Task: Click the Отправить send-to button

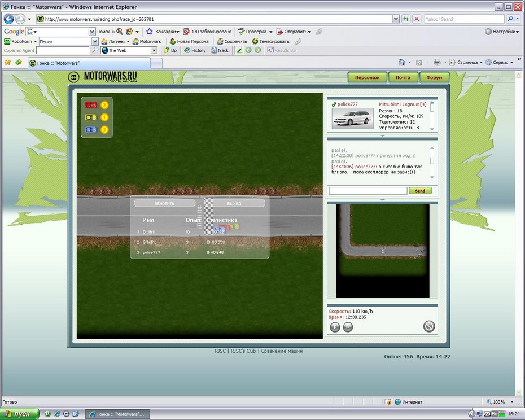Action: click(x=294, y=32)
